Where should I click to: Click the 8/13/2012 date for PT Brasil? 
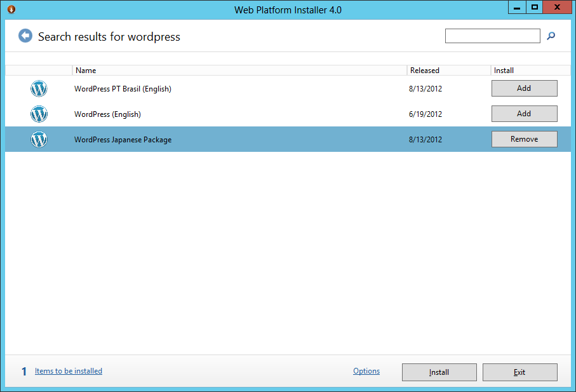pyautogui.click(x=425, y=89)
